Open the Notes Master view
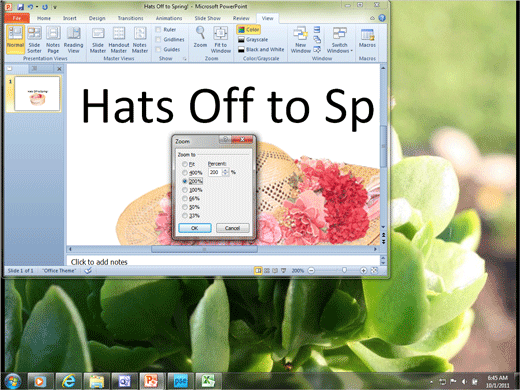 pos(140,39)
